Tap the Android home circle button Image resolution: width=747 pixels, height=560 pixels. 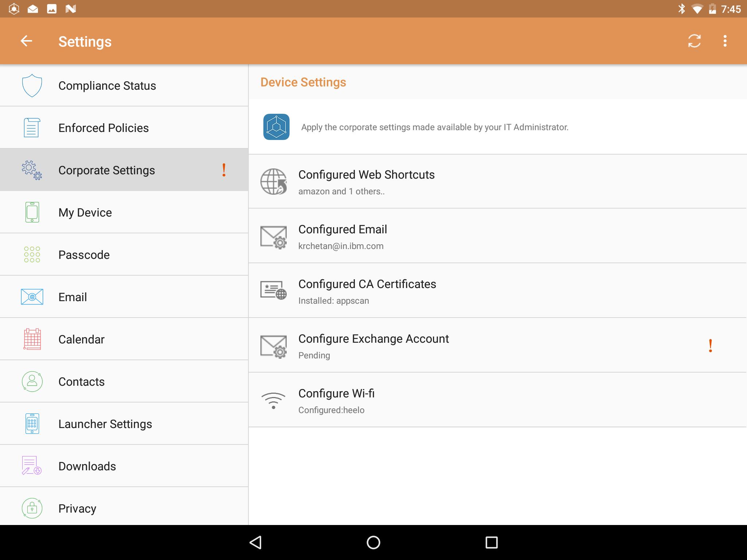(x=373, y=542)
